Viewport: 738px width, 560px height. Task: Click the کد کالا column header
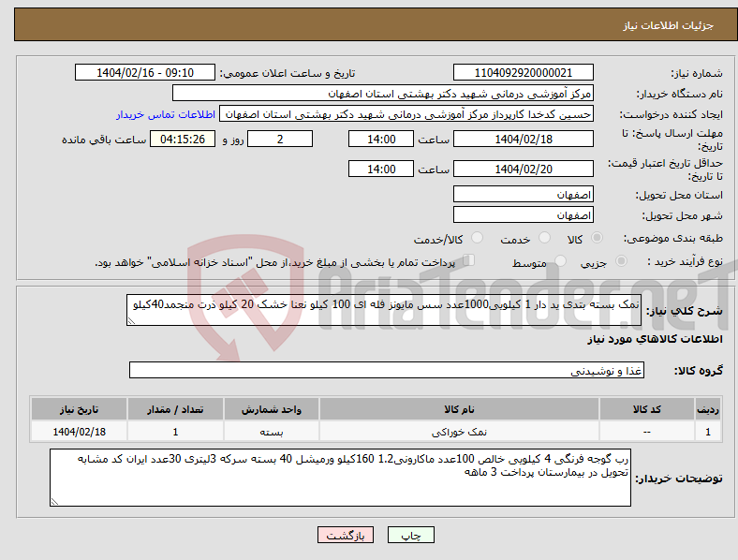(x=647, y=409)
